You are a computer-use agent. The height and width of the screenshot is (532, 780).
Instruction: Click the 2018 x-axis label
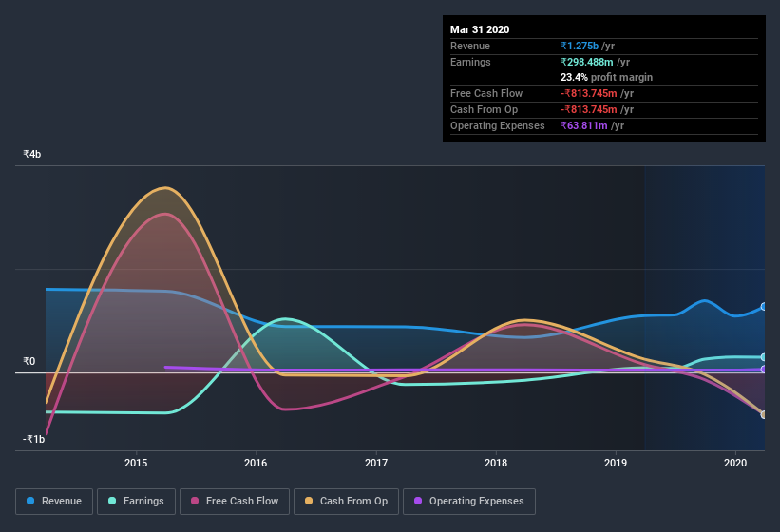click(496, 463)
